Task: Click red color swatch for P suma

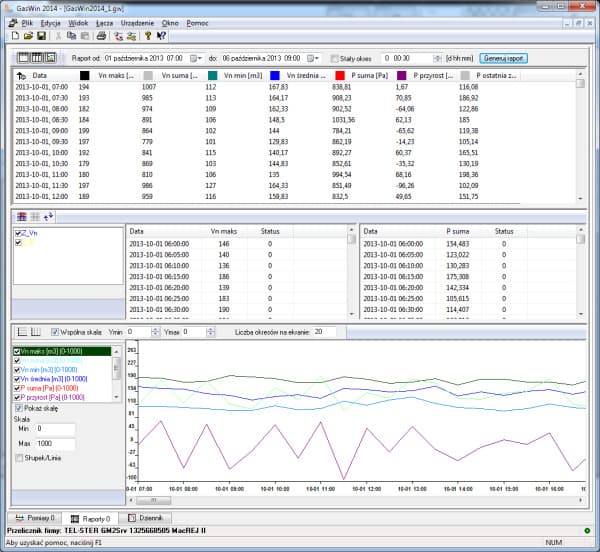Action: (x=340, y=76)
